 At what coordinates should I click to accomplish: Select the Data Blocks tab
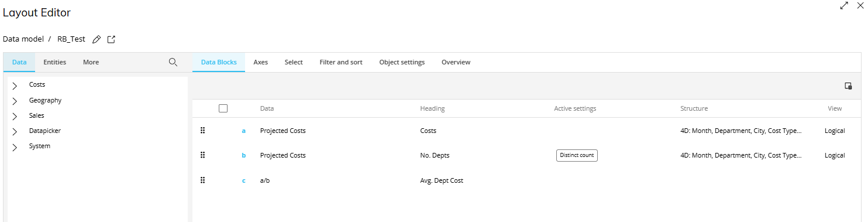click(x=219, y=62)
